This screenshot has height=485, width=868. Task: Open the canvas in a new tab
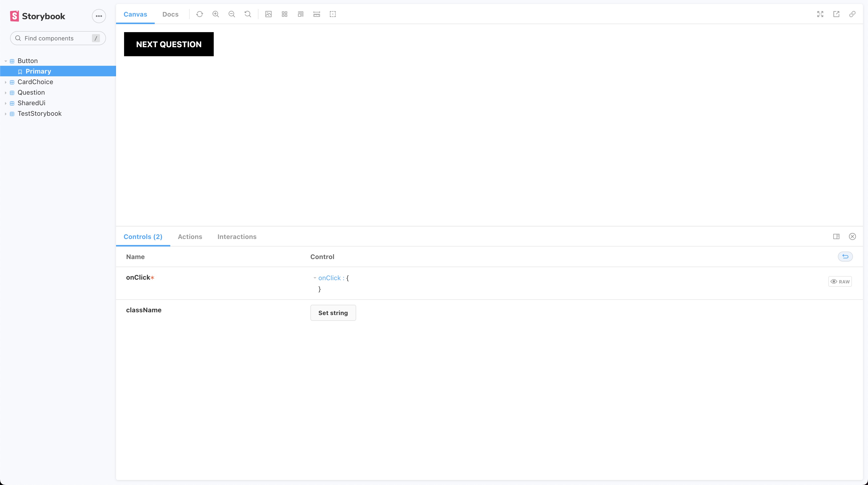pos(836,14)
